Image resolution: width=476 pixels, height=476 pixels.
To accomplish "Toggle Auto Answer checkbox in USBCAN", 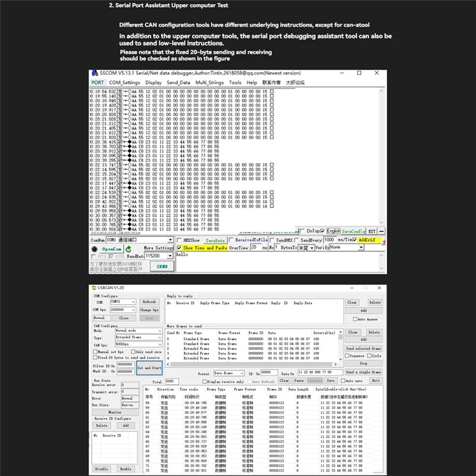I will tap(355, 320).
